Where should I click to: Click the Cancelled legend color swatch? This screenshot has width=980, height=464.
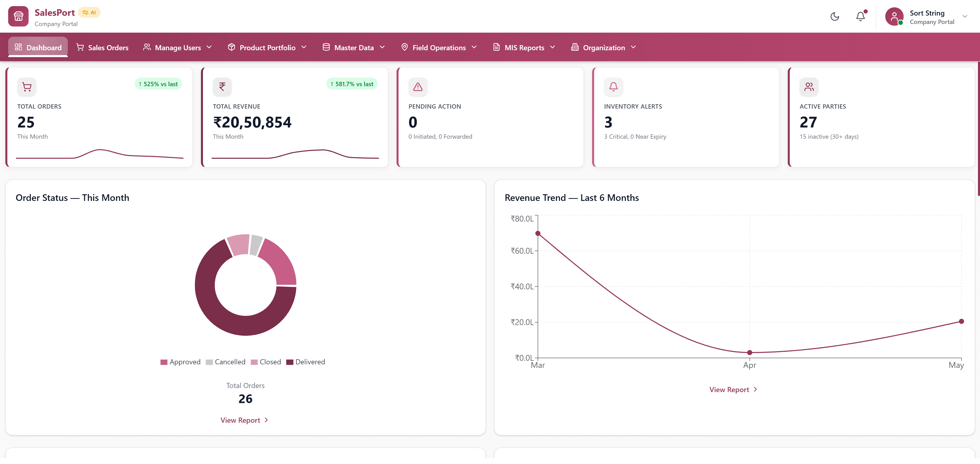coord(209,363)
